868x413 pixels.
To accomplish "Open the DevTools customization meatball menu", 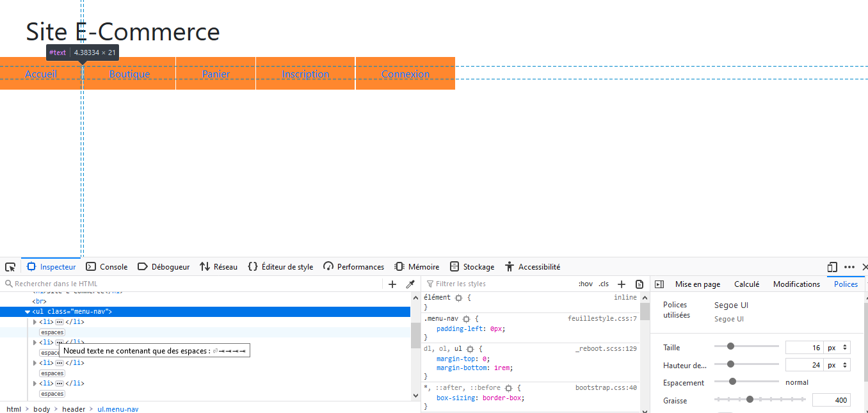I will (849, 267).
